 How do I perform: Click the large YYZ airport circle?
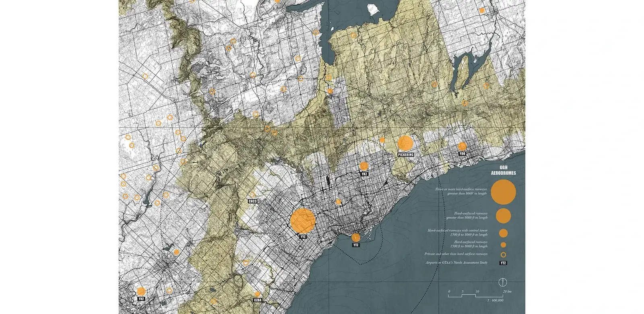click(x=303, y=221)
